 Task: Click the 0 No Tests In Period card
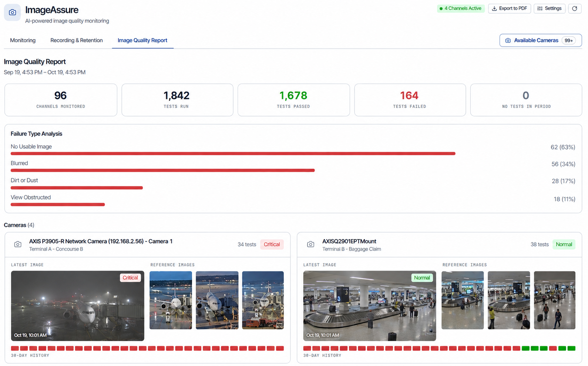click(x=526, y=100)
